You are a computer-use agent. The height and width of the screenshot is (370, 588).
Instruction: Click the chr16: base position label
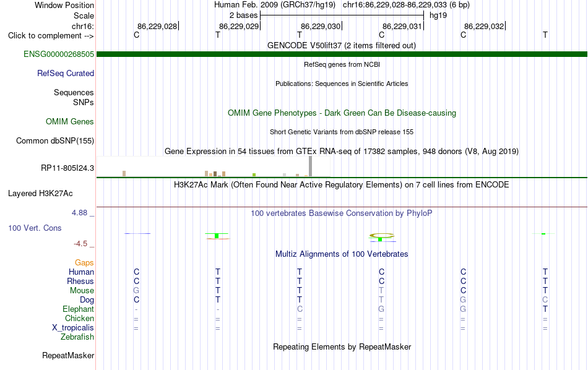click(x=82, y=26)
